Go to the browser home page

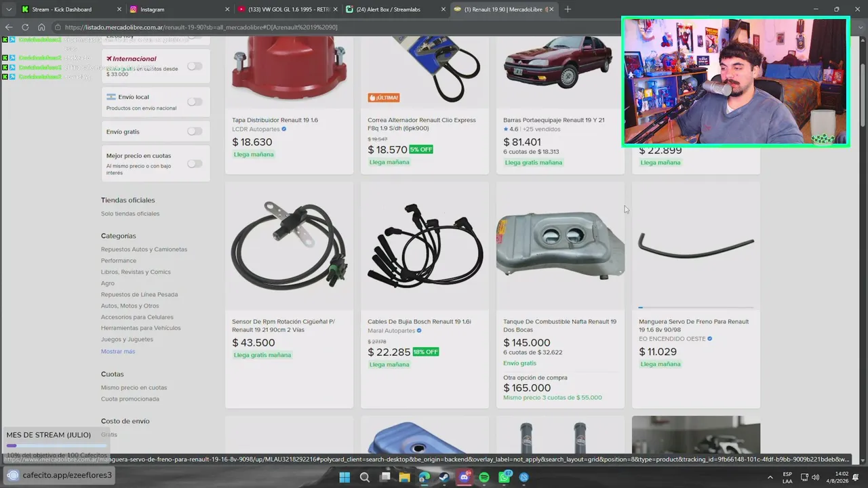41,27
